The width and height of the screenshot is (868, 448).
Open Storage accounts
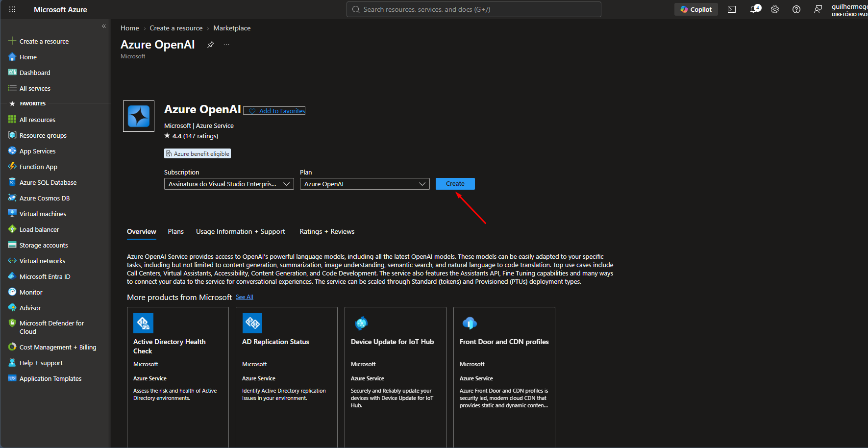coord(44,245)
